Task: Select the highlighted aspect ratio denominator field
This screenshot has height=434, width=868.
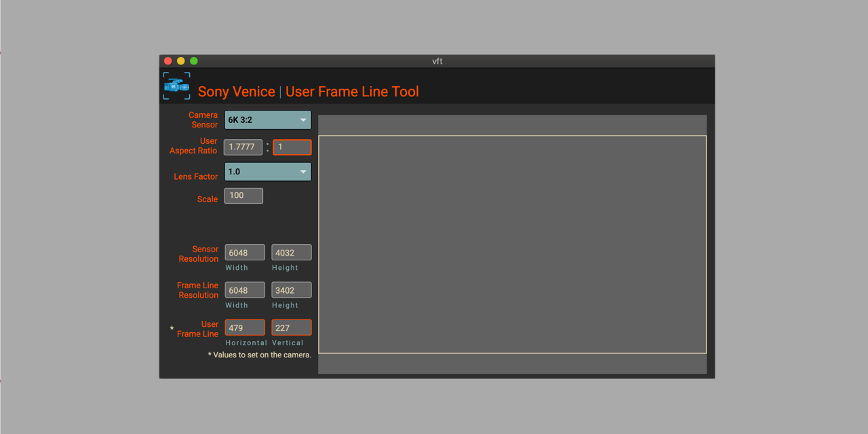Action: tap(292, 146)
